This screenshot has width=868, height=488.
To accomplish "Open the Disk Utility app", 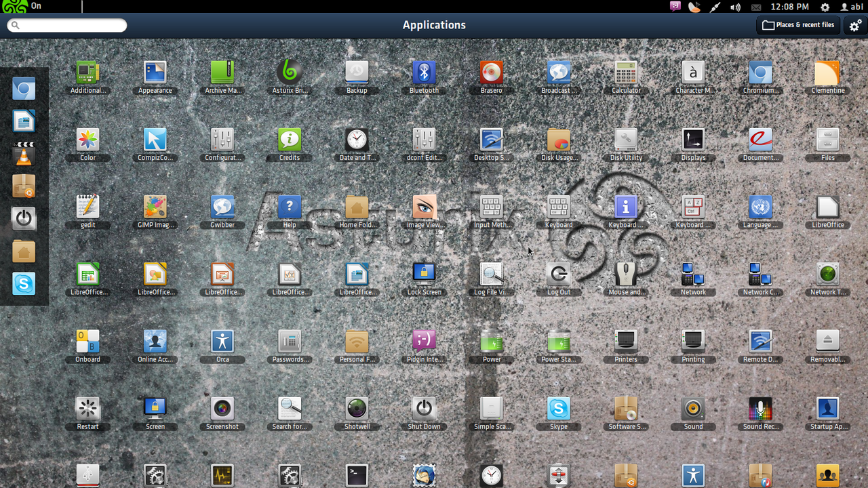I will click(626, 140).
